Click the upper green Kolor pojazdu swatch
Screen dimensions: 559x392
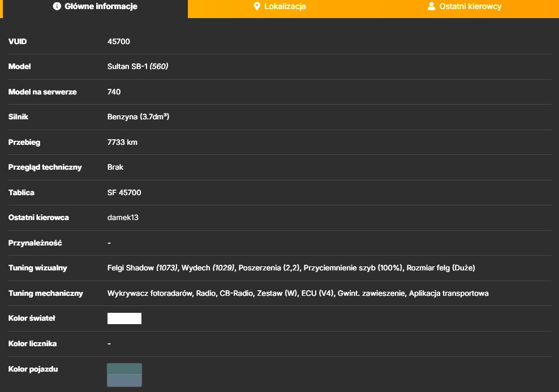click(124, 369)
